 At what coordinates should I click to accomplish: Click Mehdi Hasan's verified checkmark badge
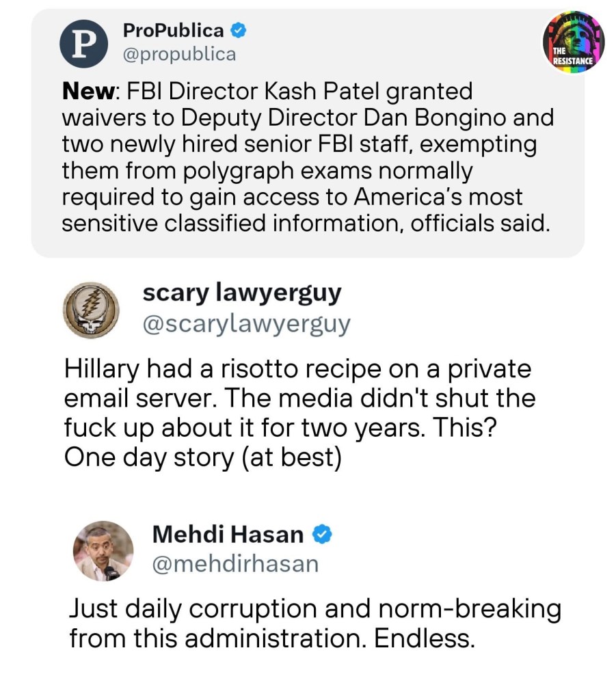click(321, 535)
